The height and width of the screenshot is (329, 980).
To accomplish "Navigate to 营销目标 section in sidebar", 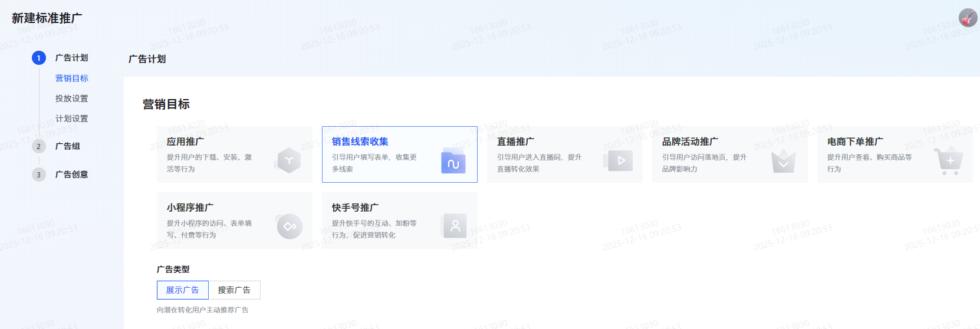I will (72, 78).
